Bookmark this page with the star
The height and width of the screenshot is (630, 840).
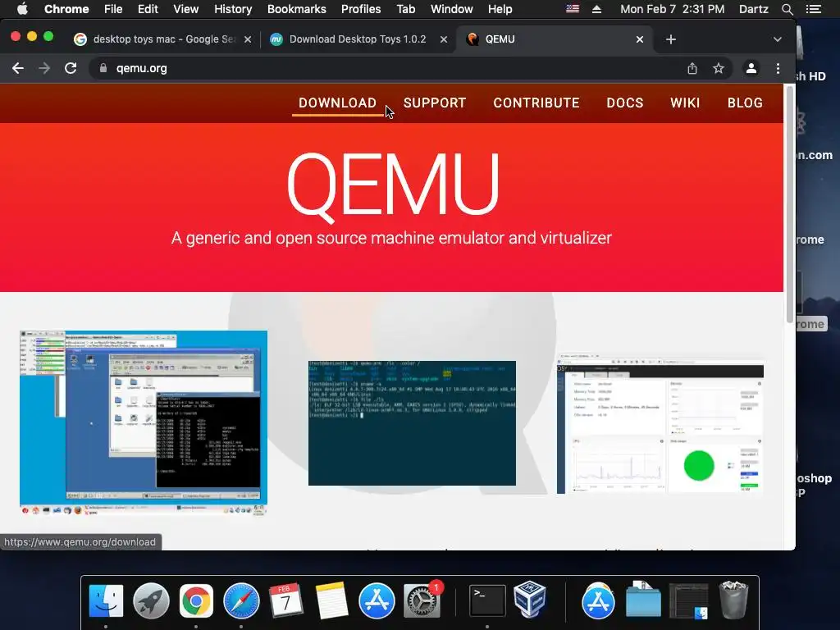(719, 68)
